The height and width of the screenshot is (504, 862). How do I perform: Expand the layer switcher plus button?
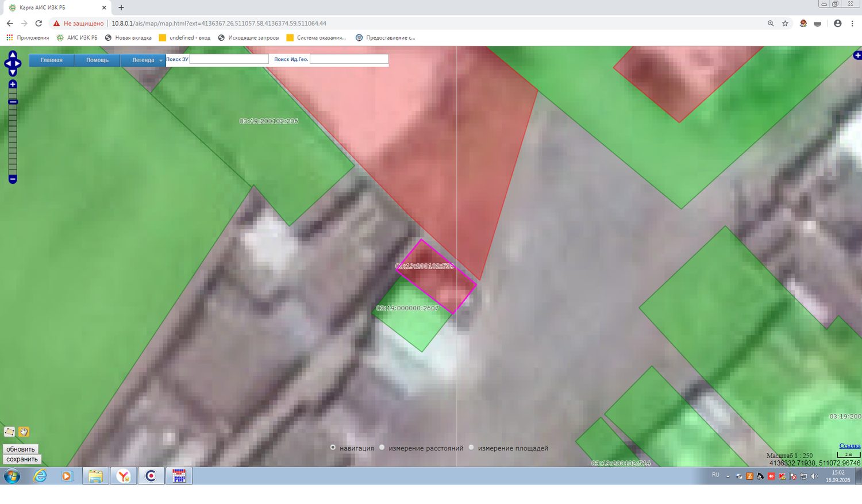coord(857,55)
